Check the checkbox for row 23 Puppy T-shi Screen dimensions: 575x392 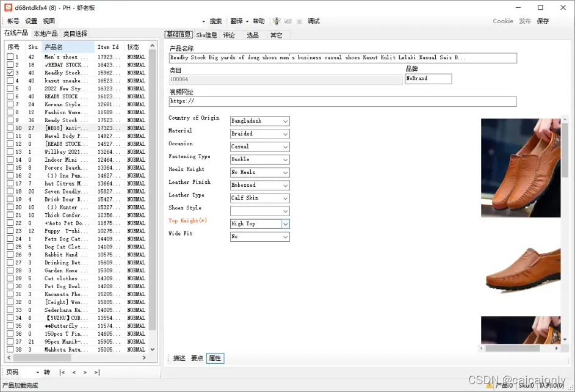(x=10, y=231)
